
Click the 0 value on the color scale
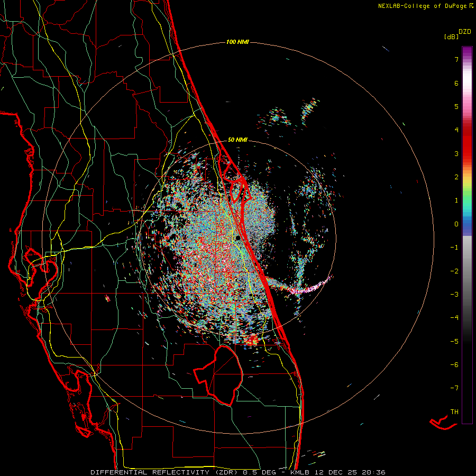point(456,224)
